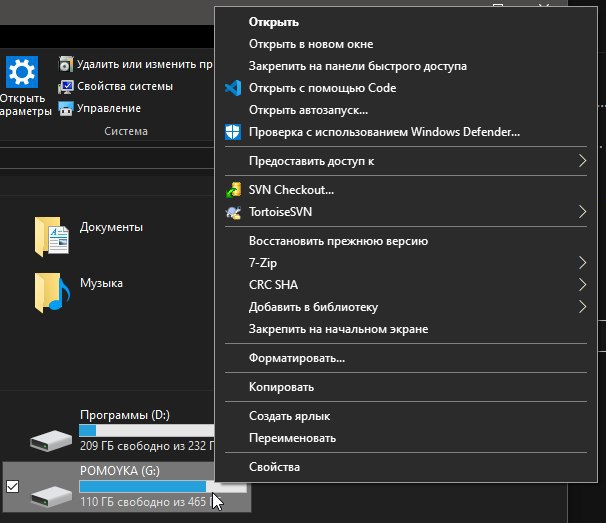Choose Закрепить на начальном экране
Image resolution: width=606 pixels, height=523 pixels.
tap(406, 329)
